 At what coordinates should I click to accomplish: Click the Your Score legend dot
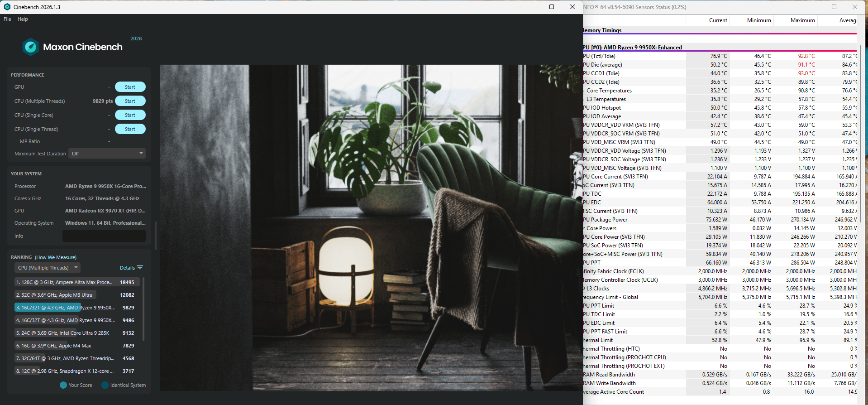coord(63,385)
